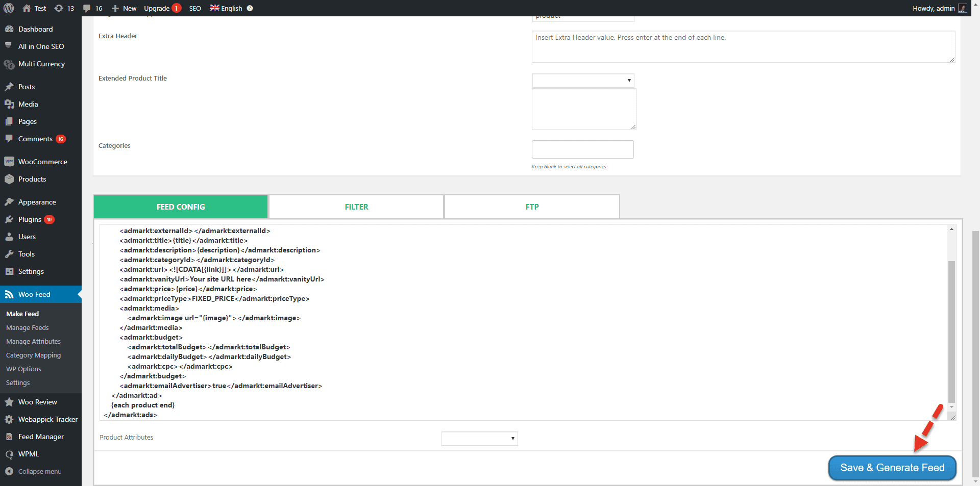Click the feed config code scrollbar
980x486 pixels.
tap(951, 331)
